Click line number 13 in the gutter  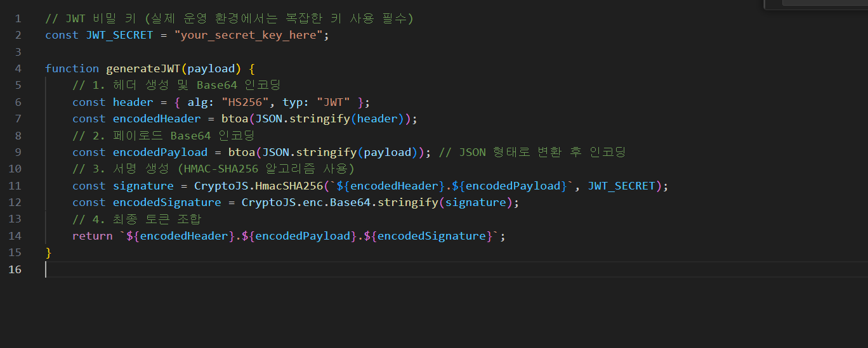15,219
